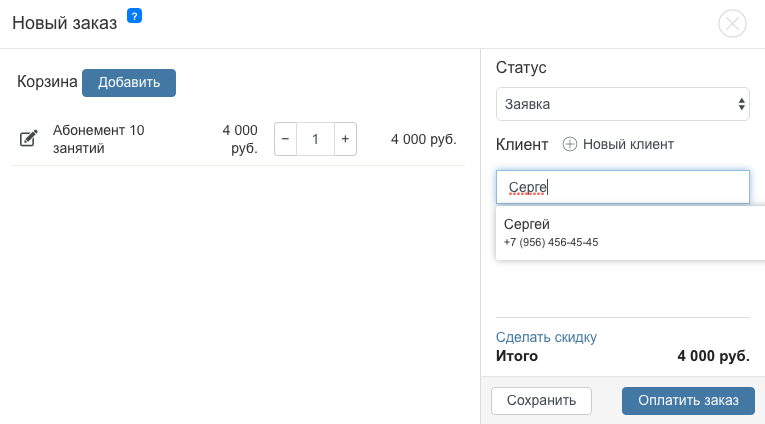Click the Добавить button in cart
The width and height of the screenshot is (765, 424).
(129, 83)
